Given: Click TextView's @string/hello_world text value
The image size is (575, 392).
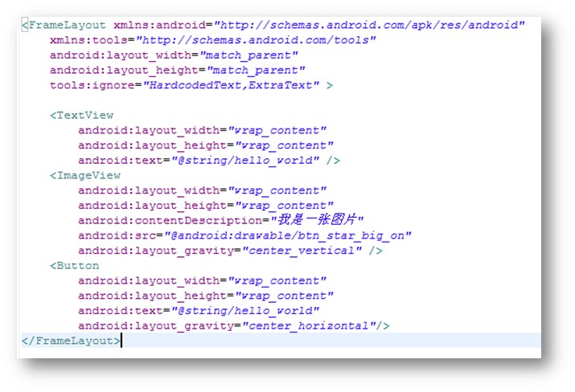Looking at the screenshot, I should 245,161.
